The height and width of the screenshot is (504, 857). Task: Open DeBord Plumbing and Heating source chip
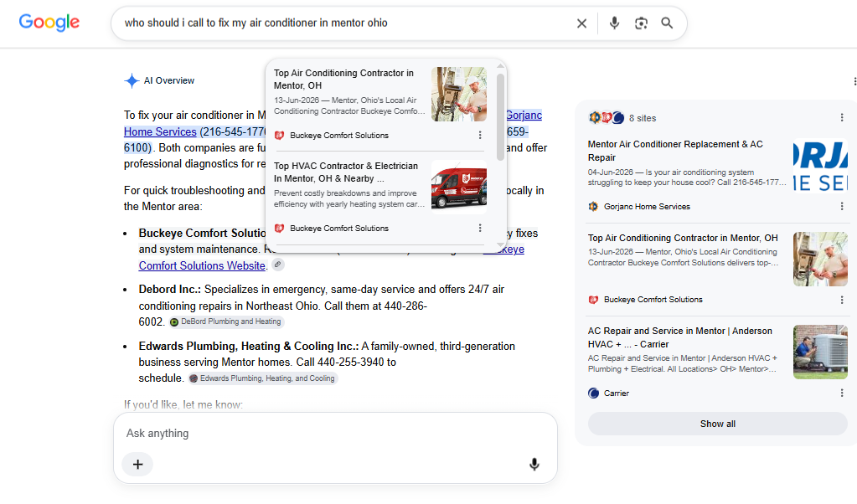[x=226, y=321]
